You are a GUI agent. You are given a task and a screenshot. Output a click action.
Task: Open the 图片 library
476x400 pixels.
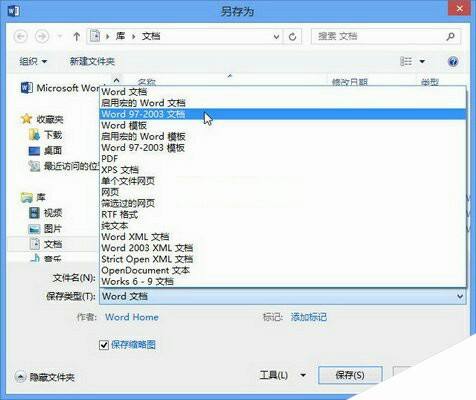coord(46,228)
